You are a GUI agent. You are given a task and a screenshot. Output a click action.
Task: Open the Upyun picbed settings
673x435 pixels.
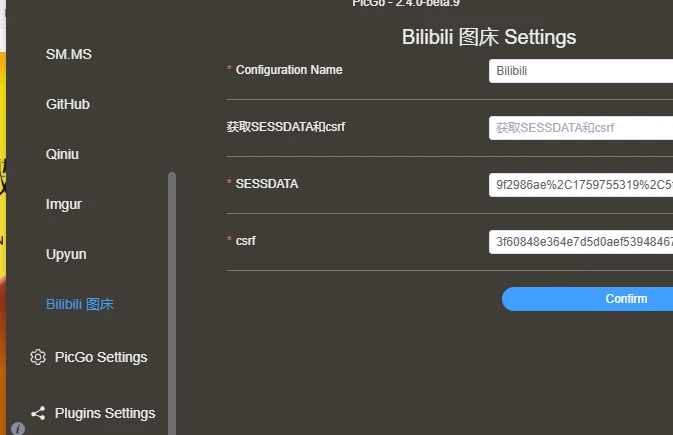(x=66, y=254)
